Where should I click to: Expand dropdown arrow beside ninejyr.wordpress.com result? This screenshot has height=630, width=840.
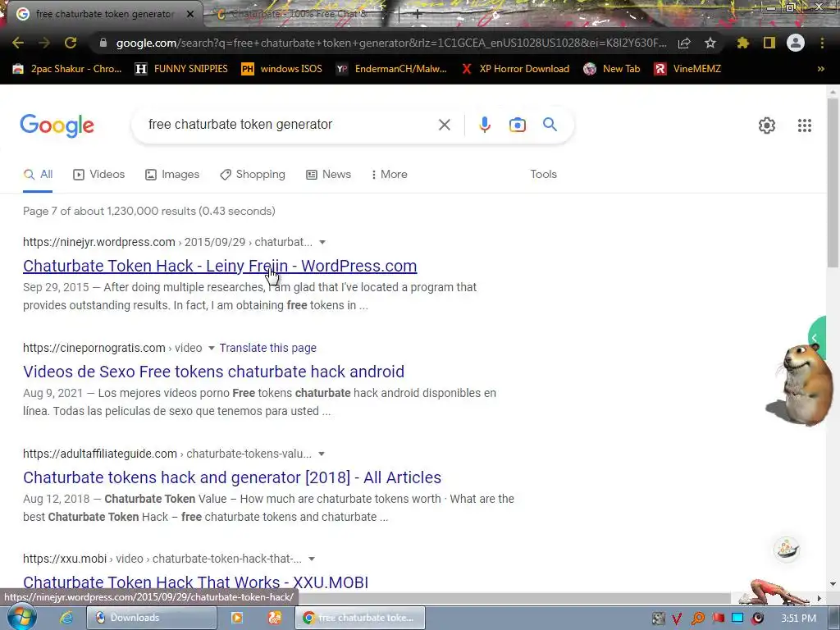pos(322,242)
